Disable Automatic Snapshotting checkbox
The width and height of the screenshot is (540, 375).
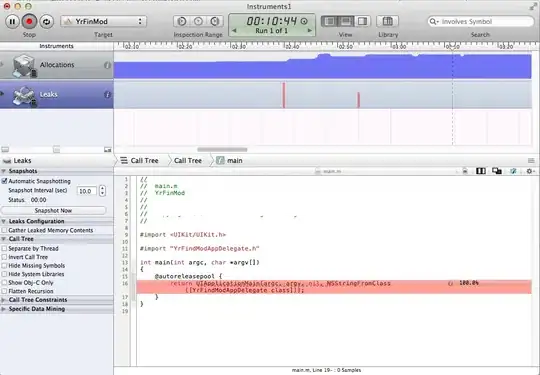tap(4, 181)
